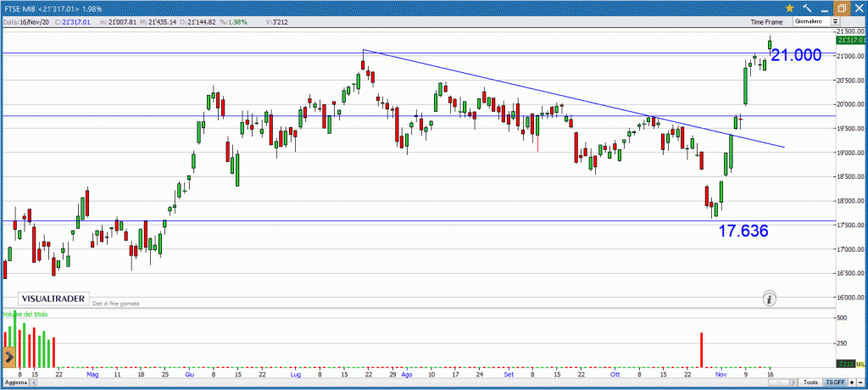868x390 pixels.
Task: Click the info icon on the chart
Action: tap(770, 299)
